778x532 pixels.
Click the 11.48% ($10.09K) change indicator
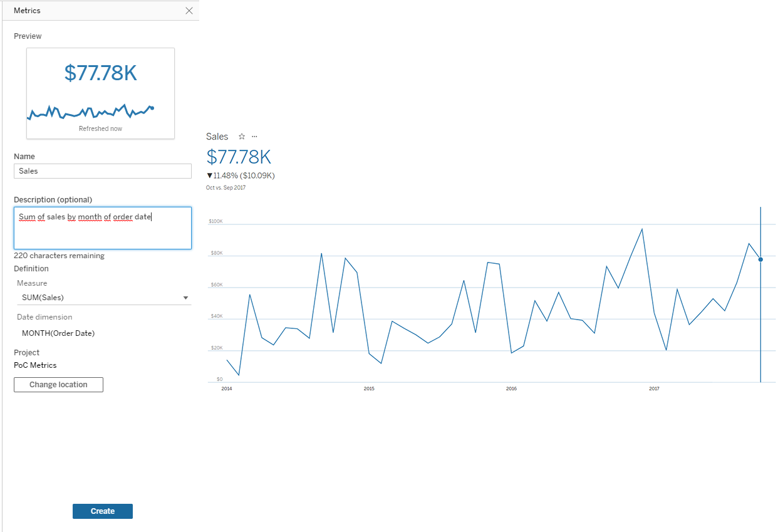coord(241,175)
